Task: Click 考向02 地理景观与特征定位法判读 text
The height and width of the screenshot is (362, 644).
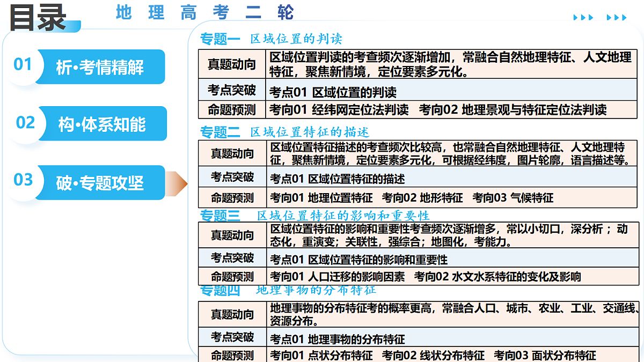Action: pyautogui.click(x=513, y=110)
